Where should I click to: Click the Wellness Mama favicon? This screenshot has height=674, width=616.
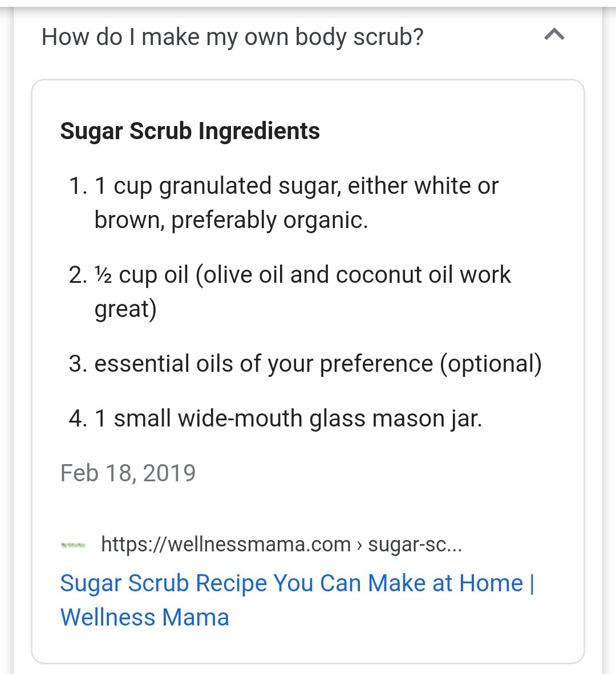pos(73,545)
